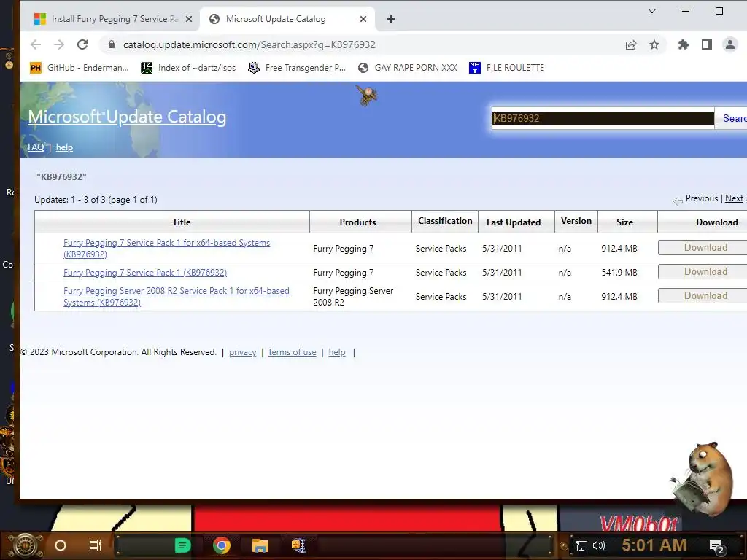This screenshot has height=560, width=747.
Task: Open the Cortana circle on the taskbar
Action: tap(61, 545)
